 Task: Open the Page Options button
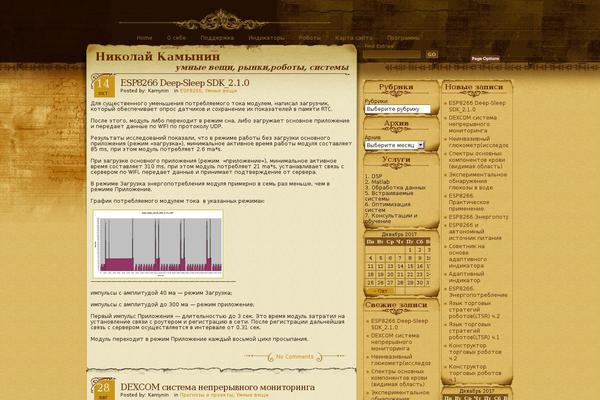(x=485, y=59)
